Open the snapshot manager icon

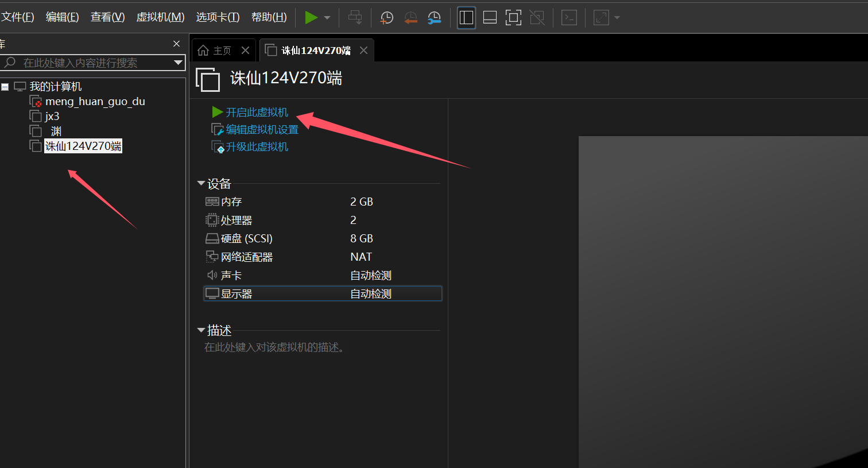coord(435,18)
